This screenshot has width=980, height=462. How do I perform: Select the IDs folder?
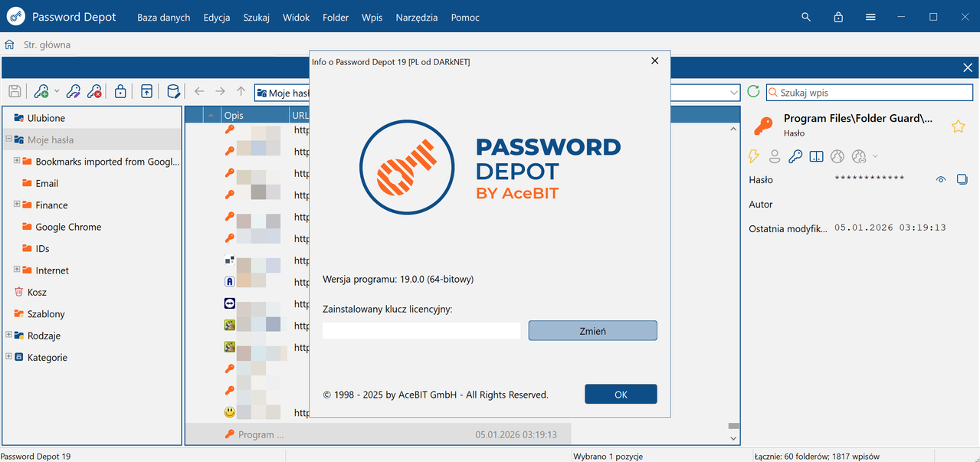coord(42,248)
